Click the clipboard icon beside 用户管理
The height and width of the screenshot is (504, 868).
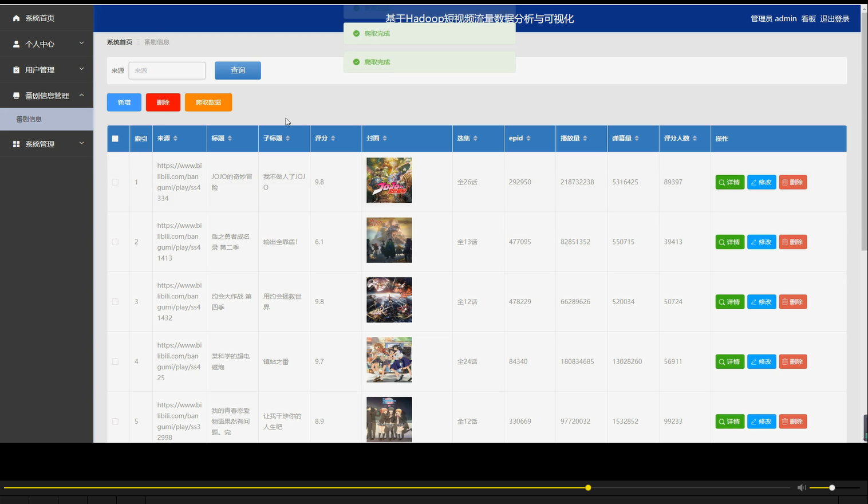[x=16, y=70]
